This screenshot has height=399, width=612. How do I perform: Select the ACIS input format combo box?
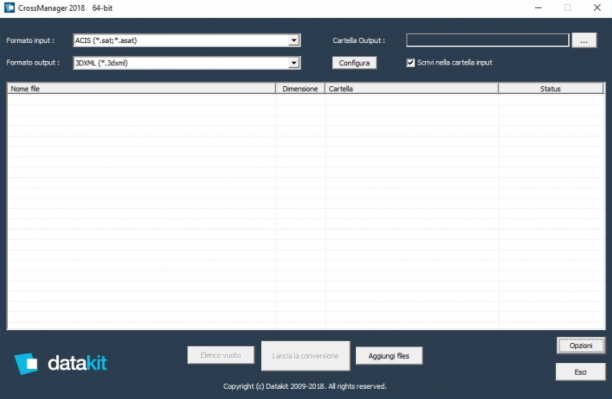187,40
